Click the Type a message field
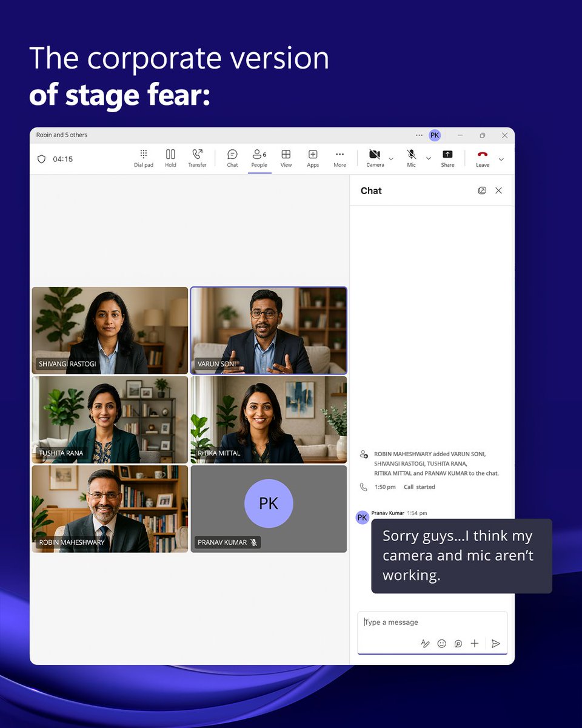Image resolution: width=582 pixels, height=728 pixels. (432, 622)
